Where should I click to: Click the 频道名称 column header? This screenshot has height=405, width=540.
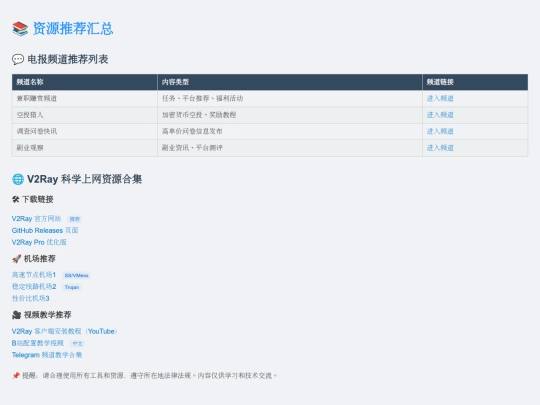click(85, 82)
